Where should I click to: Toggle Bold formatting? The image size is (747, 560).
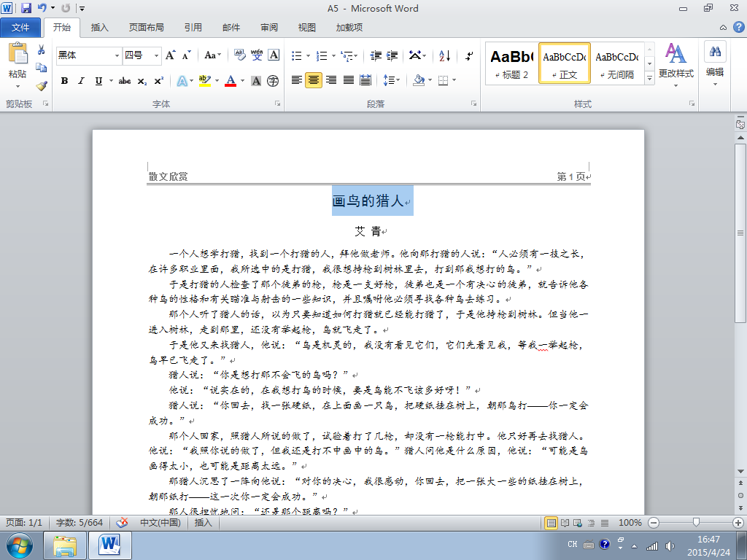tap(64, 81)
